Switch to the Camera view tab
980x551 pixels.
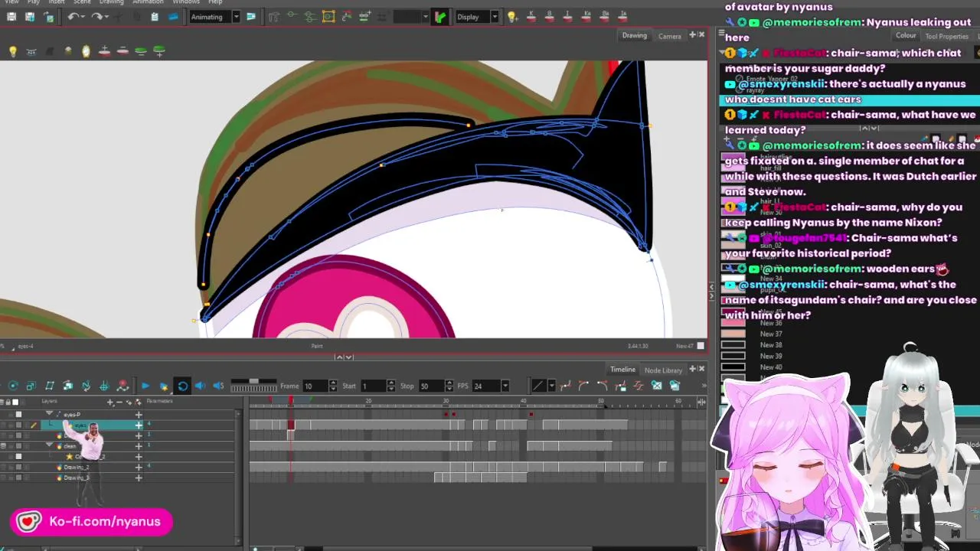tap(669, 36)
